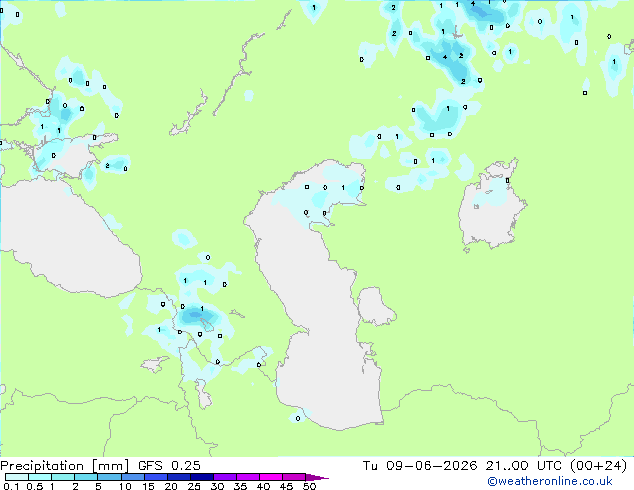Click the 20–25 mm dark blue swatch
Viewport: 634px width, 490px height.
[x=178, y=477]
